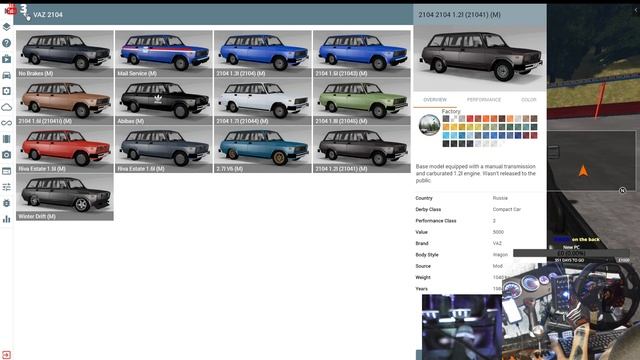Pick the first dark gray swatch in top row
Image resolution: width=640 pixels, height=360 pixels.
446,119
